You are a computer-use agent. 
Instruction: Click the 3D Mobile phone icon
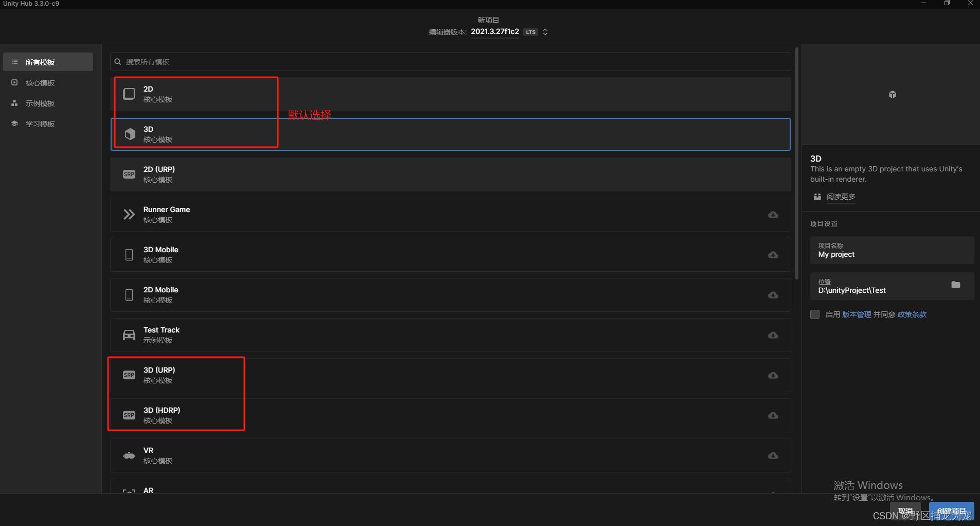[129, 255]
